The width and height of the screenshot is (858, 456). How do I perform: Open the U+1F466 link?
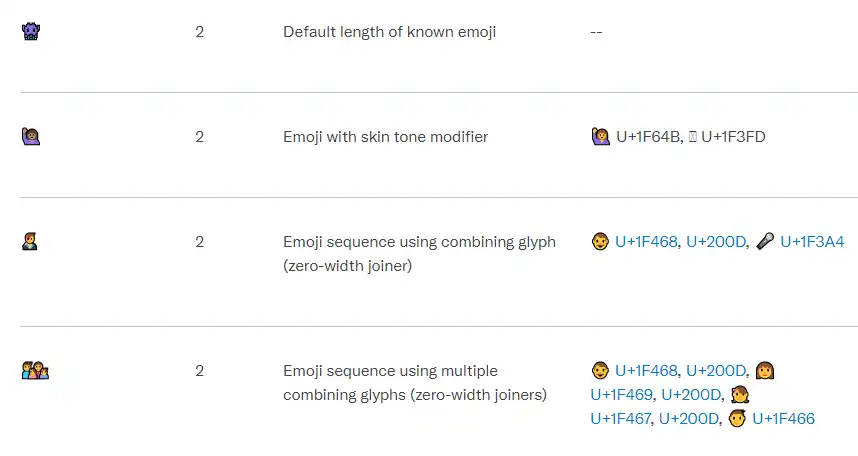(x=783, y=419)
